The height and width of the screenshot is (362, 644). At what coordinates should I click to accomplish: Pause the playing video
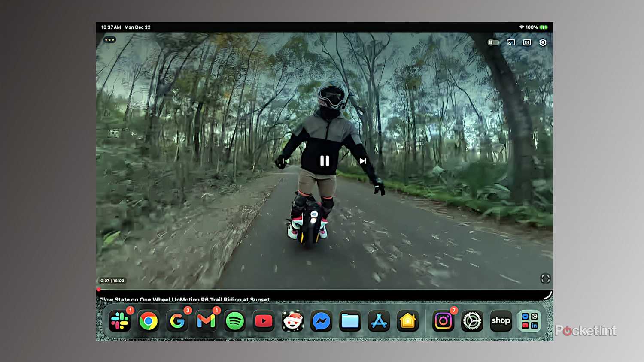325,161
